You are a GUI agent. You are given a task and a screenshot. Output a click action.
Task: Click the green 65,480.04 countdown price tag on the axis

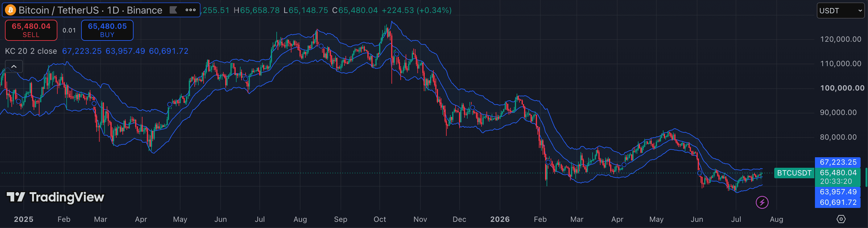838,177
